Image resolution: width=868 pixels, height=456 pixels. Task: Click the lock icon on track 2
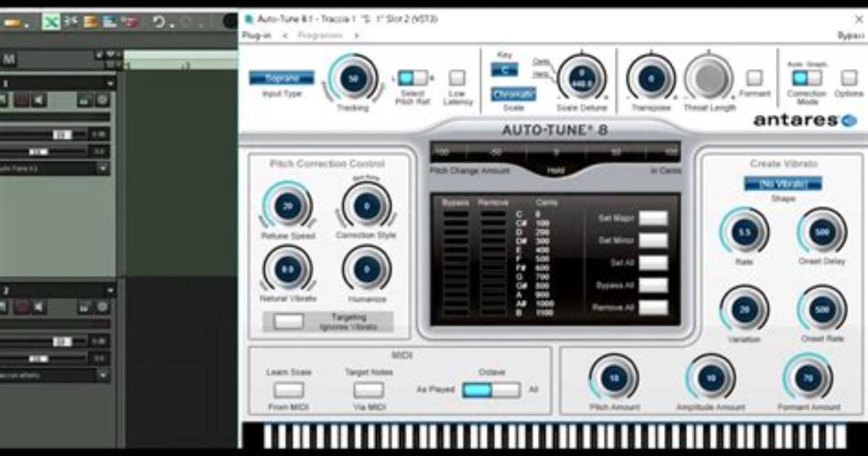pyautogui.click(x=84, y=306)
